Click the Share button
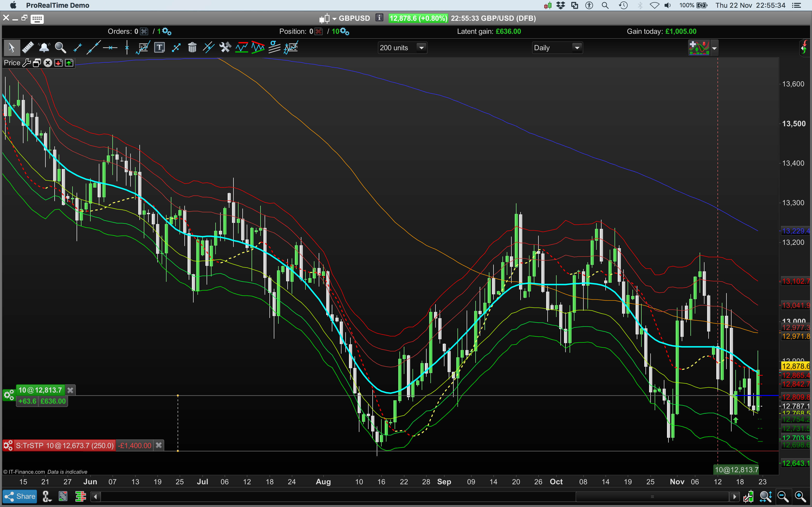The image size is (812, 507). tap(20, 497)
